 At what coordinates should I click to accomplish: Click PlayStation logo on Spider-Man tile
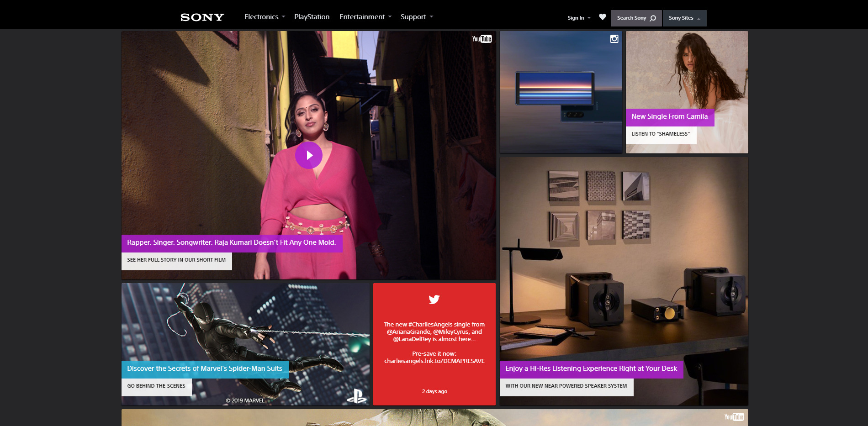pyautogui.click(x=357, y=396)
